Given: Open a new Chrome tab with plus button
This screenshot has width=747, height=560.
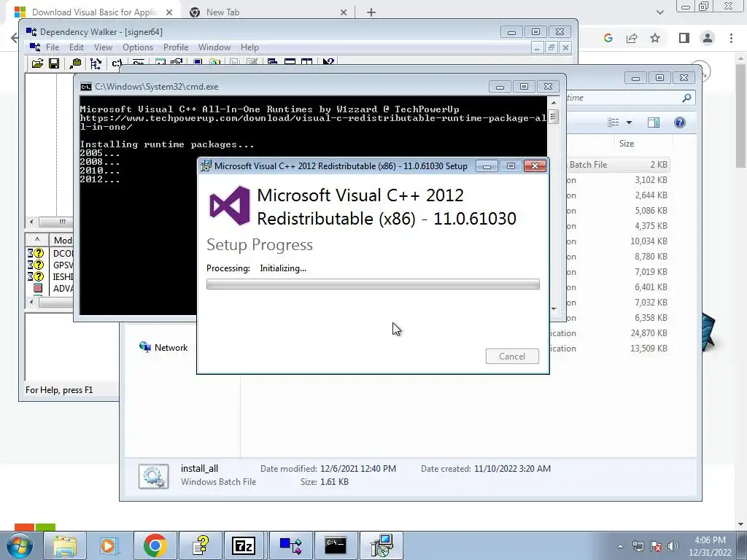Looking at the screenshot, I should click(371, 12).
